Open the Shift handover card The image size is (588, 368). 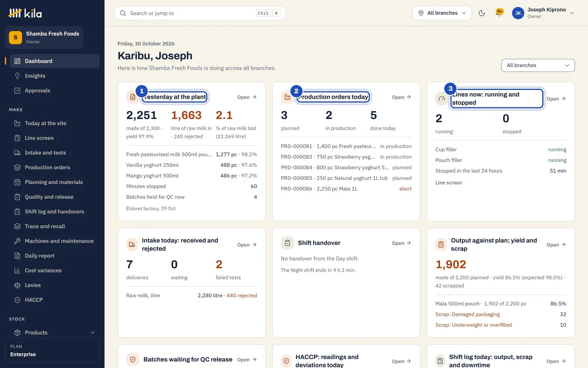point(401,243)
